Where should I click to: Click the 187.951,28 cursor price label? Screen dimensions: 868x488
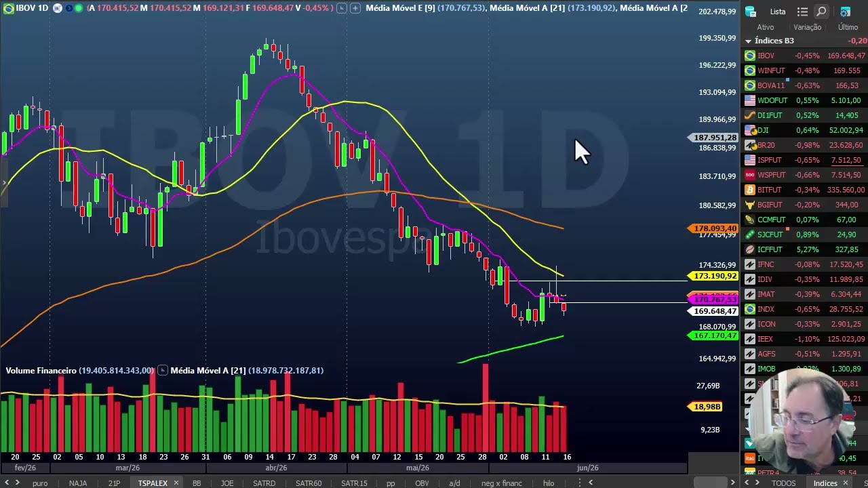(714, 138)
